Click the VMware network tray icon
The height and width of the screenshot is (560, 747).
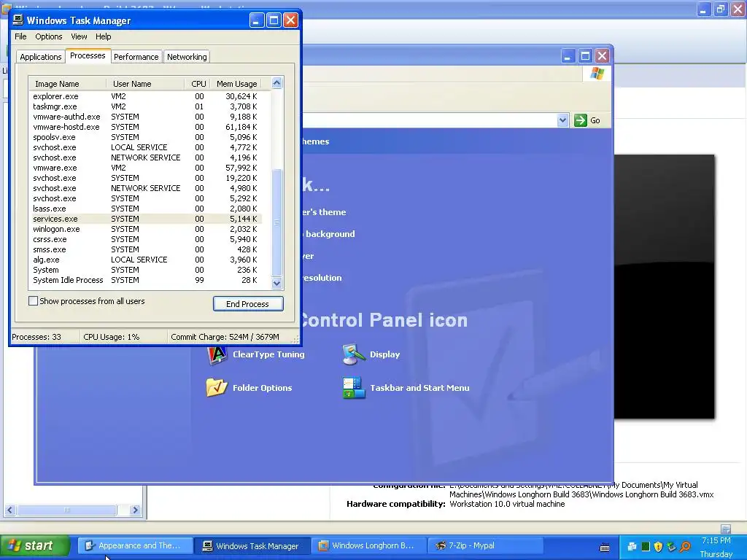[632, 547]
